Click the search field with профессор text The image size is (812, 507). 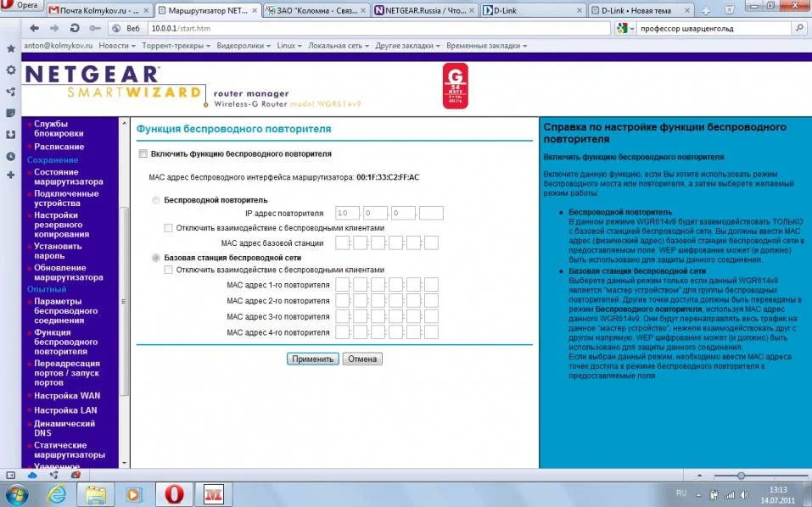point(714,29)
